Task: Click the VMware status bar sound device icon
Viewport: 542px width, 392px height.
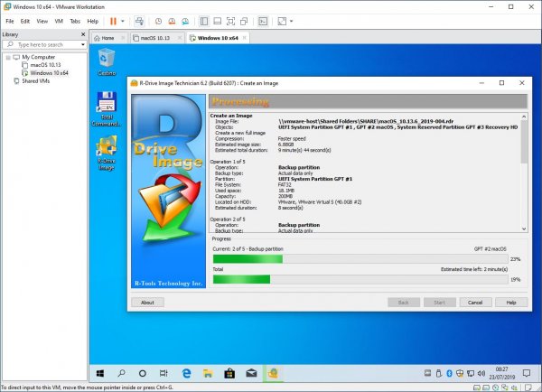Action: 514,387
